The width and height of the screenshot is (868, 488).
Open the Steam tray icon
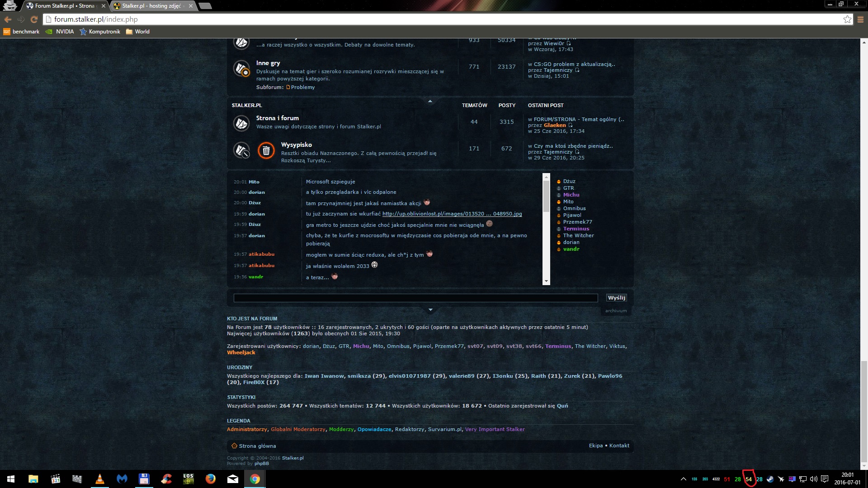point(770,479)
